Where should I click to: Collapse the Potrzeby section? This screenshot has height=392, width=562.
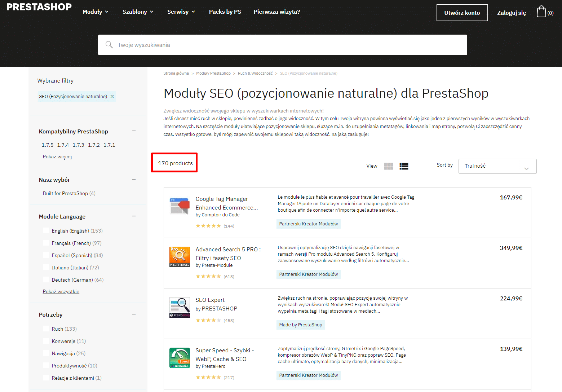[x=134, y=314]
